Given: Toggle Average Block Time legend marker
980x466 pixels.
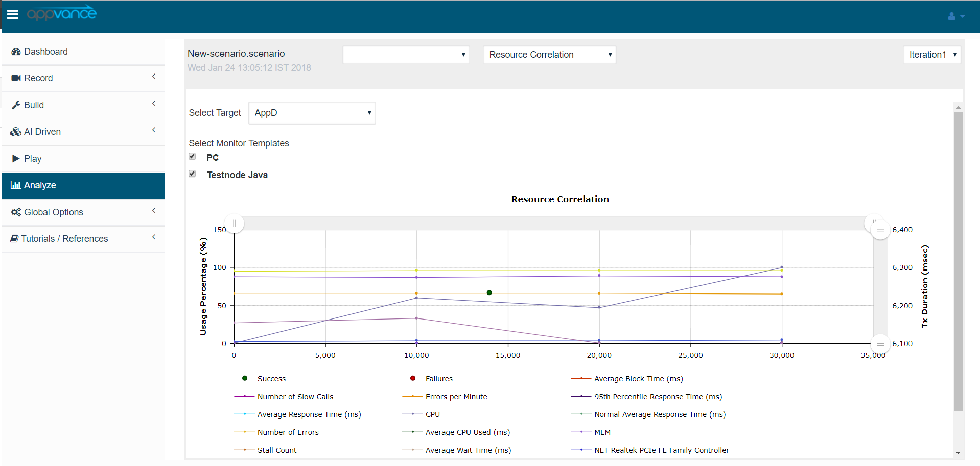Looking at the screenshot, I should coord(581,378).
